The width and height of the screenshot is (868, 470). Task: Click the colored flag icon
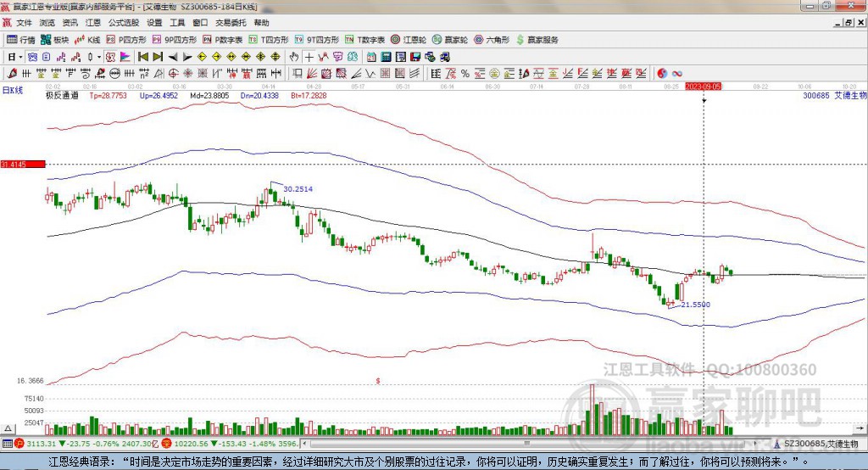(x=125, y=57)
